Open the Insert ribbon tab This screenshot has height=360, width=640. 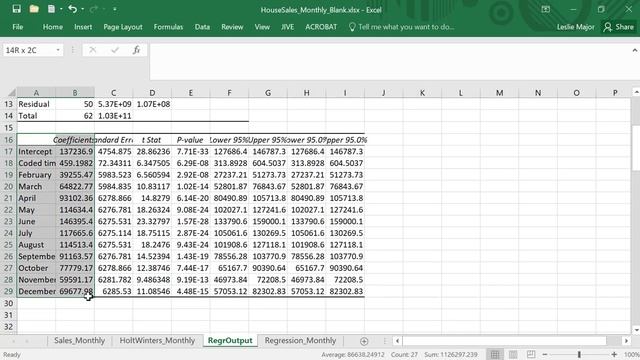tap(83, 27)
